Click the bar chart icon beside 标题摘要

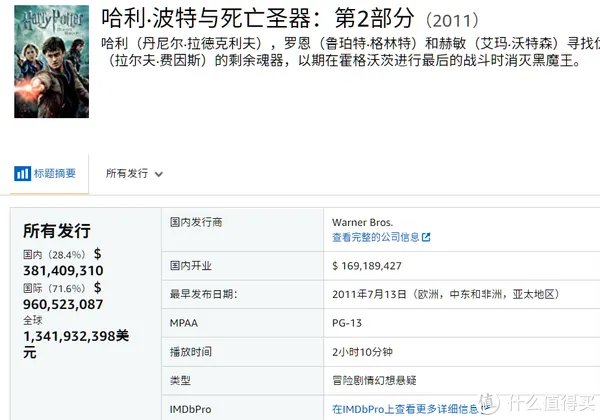tap(23, 174)
